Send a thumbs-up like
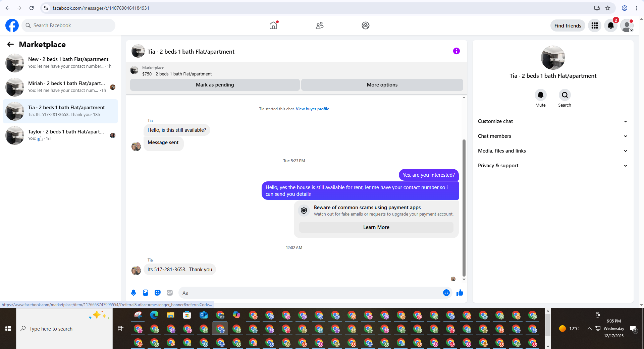This screenshot has width=644, height=349. 460,293
